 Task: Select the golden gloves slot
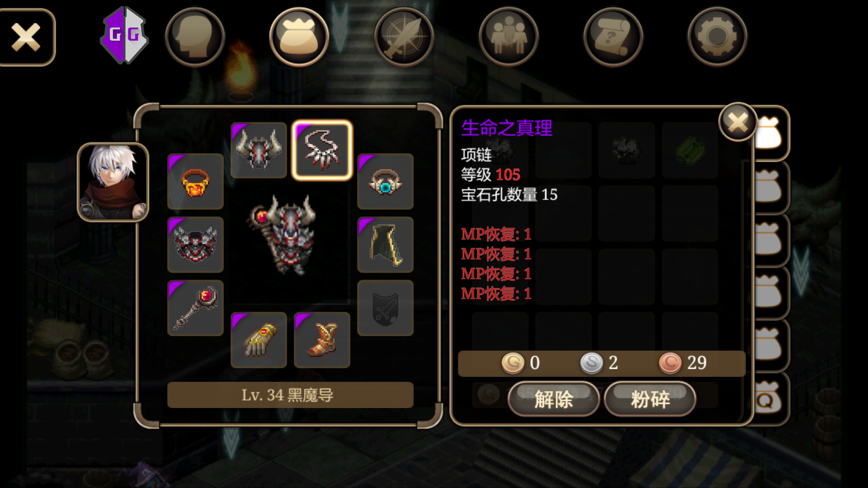click(259, 340)
